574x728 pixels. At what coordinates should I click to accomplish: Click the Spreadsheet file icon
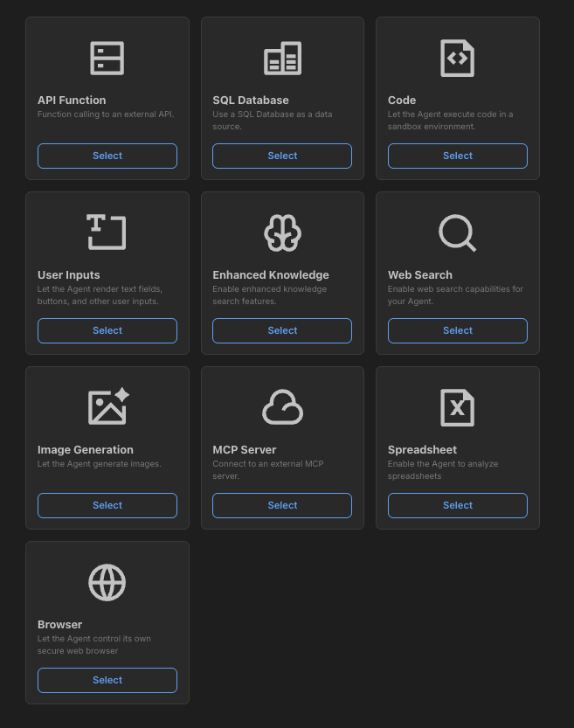point(458,407)
